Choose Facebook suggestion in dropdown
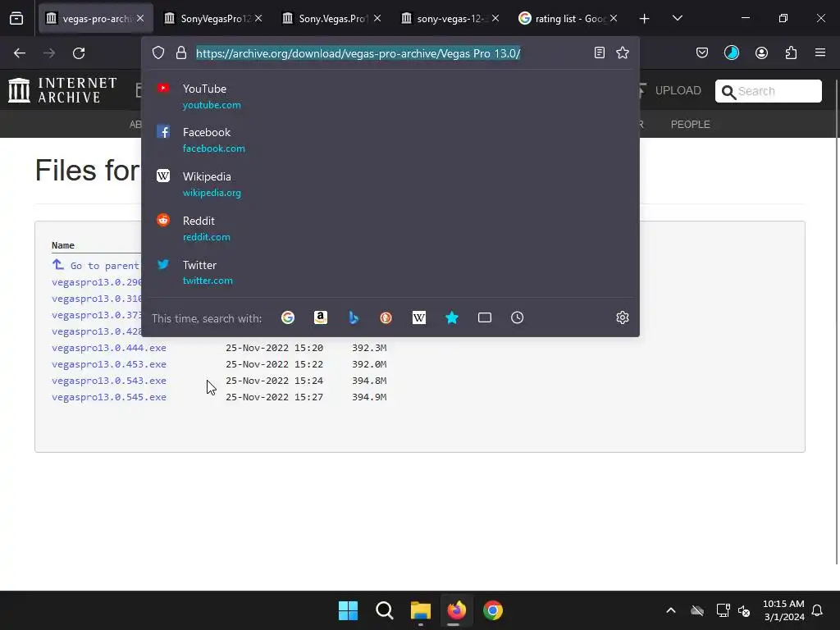 point(390,140)
